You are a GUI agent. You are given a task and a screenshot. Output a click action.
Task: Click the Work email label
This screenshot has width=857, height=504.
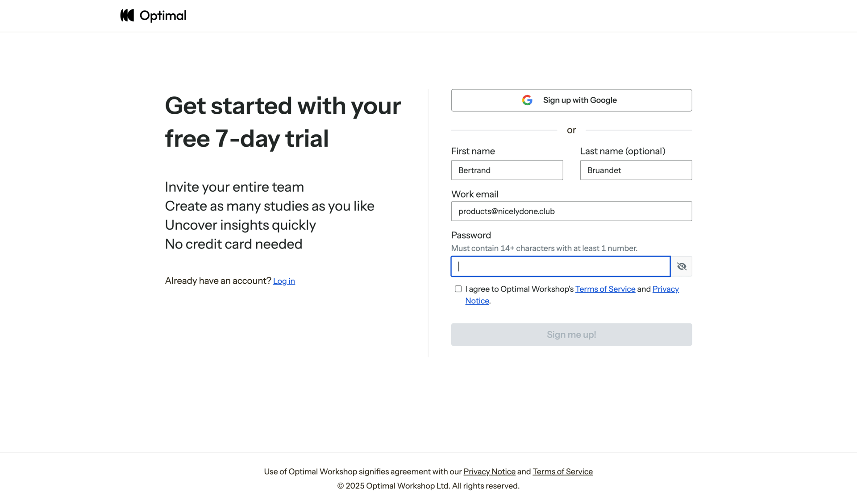[x=474, y=194]
